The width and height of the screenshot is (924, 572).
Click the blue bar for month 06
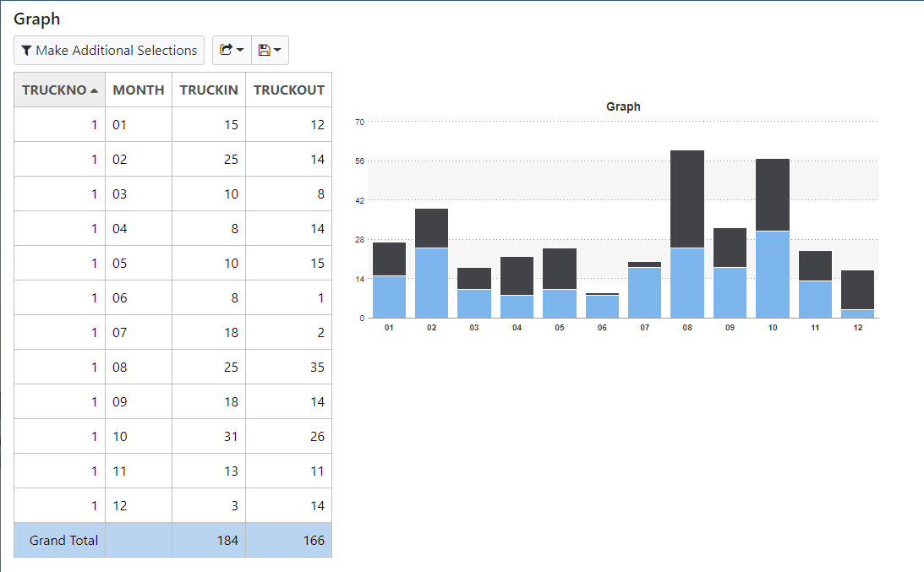click(x=602, y=307)
